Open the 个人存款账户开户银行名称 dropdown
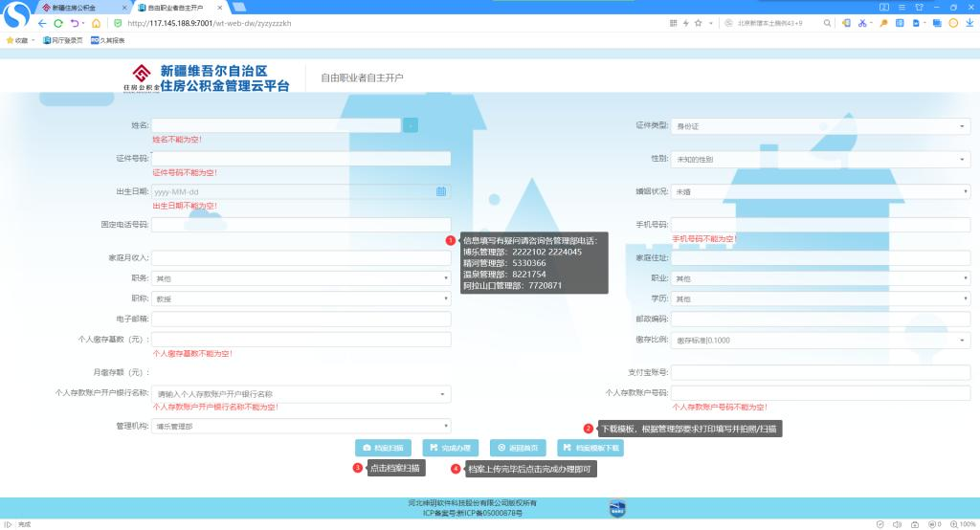 301,393
